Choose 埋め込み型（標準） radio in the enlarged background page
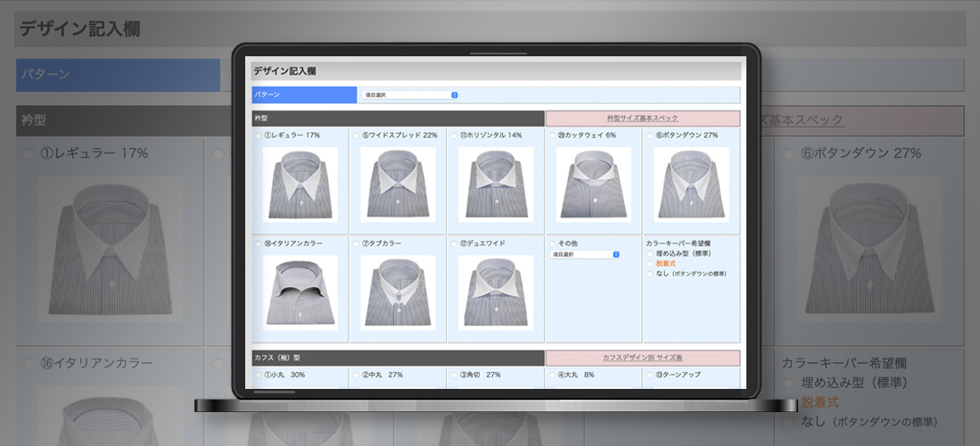980x446 pixels. pyautogui.click(x=789, y=383)
